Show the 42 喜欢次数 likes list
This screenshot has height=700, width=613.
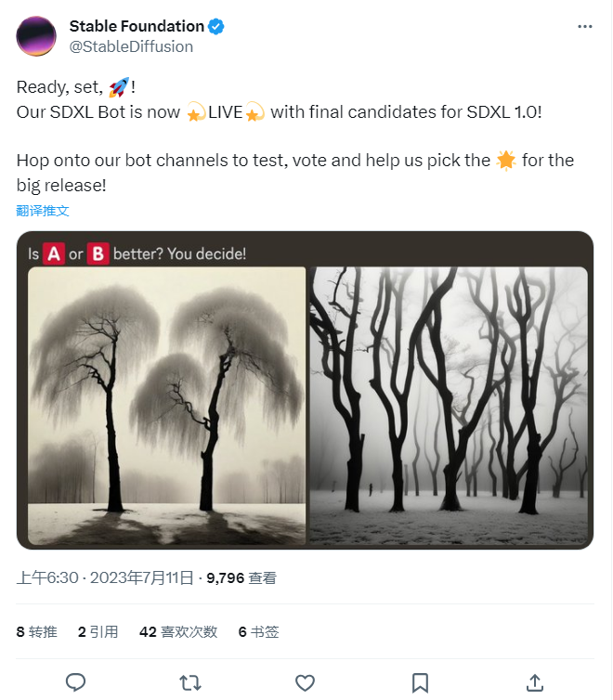178,631
